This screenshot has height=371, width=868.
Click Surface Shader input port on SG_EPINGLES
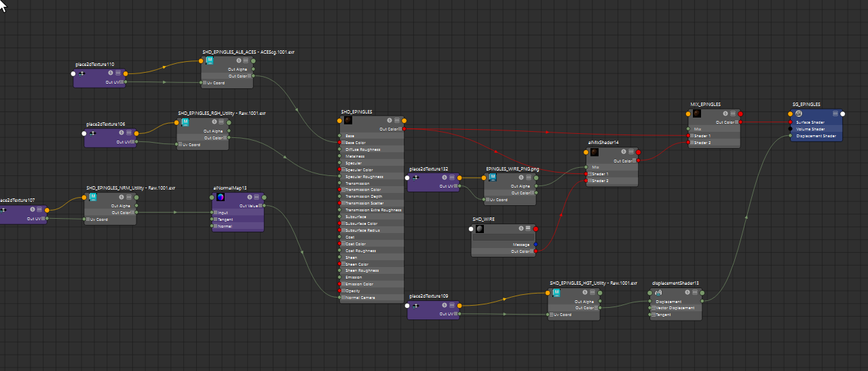tap(791, 122)
